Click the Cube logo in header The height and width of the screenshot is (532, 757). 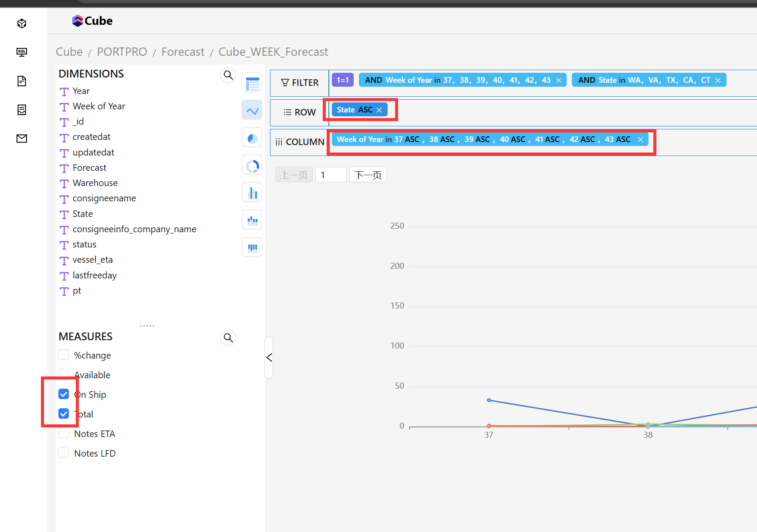[92, 21]
